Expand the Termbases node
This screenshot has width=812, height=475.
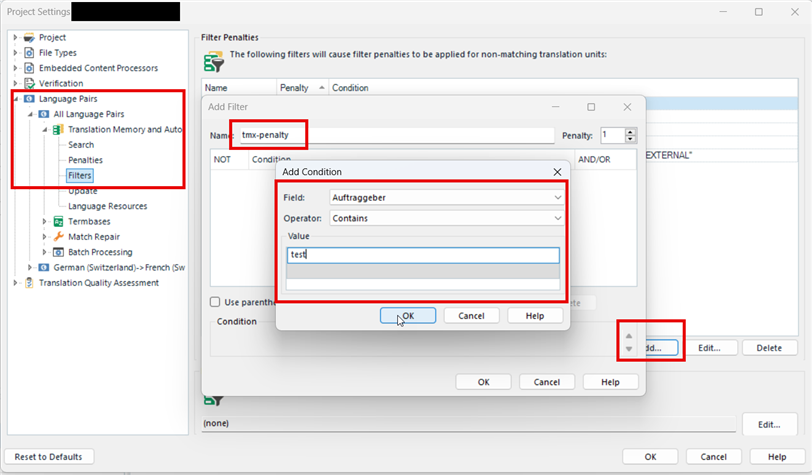click(44, 222)
